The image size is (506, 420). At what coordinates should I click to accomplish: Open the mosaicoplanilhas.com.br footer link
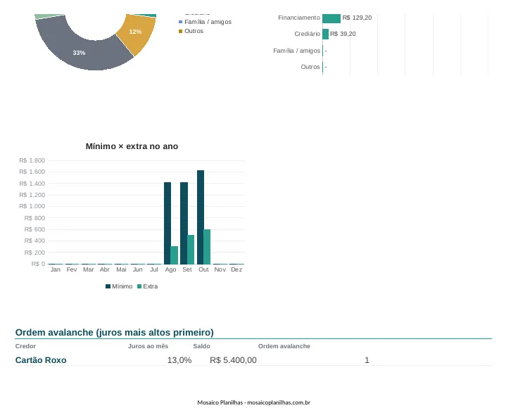(279, 402)
